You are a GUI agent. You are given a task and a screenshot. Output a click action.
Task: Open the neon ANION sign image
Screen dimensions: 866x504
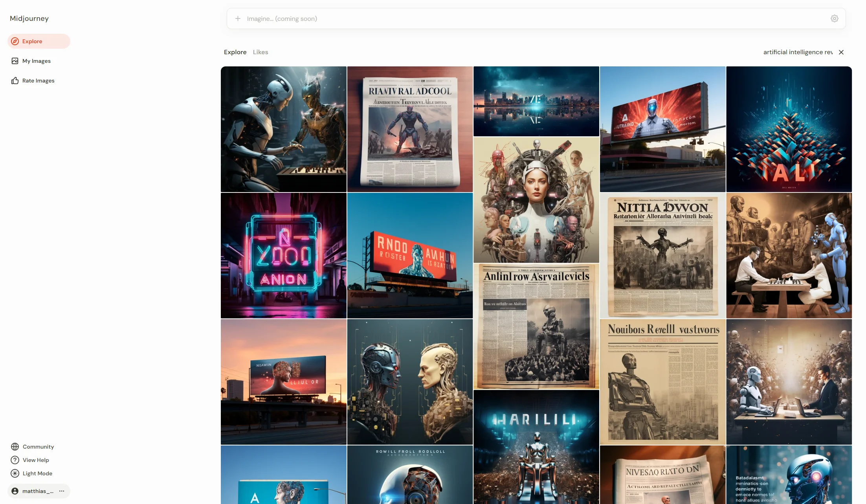pos(283,255)
